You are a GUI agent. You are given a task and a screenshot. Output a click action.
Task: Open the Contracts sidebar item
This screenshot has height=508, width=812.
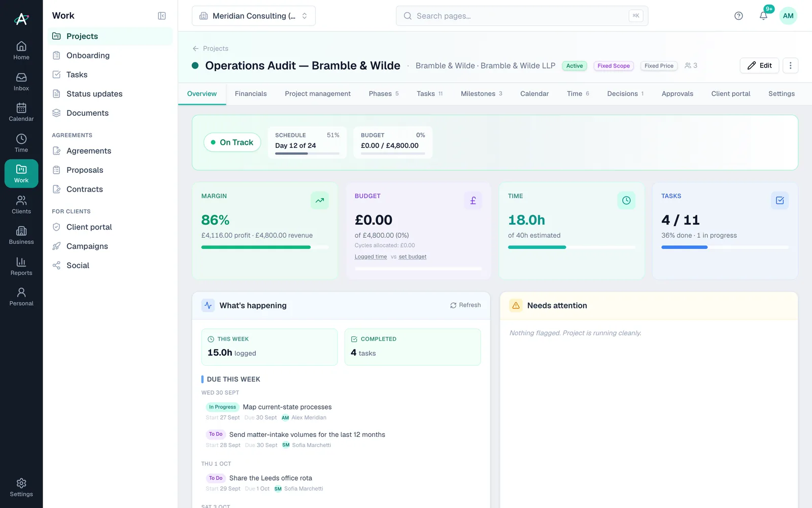tap(110, 189)
